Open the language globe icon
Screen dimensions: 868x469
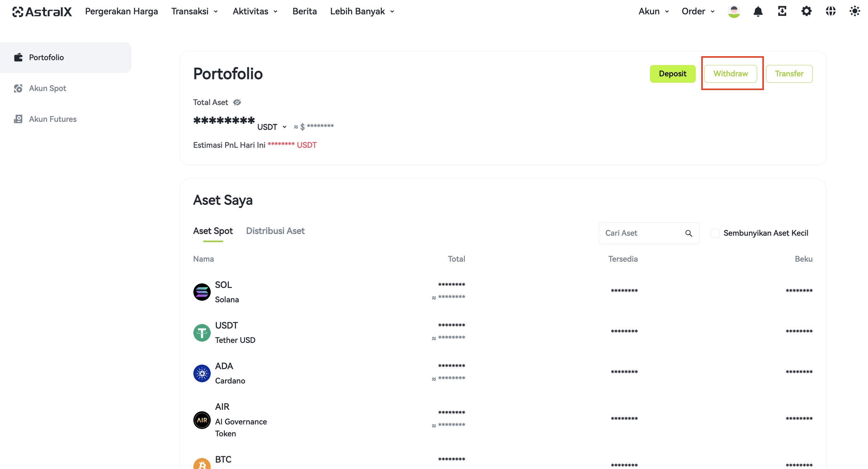(x=831, y=12)
